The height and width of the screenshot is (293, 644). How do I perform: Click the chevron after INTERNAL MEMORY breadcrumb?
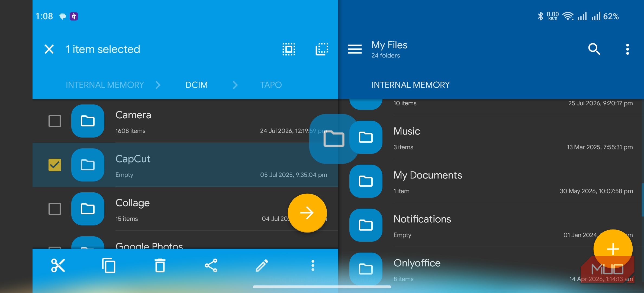(x=158, y=85)
